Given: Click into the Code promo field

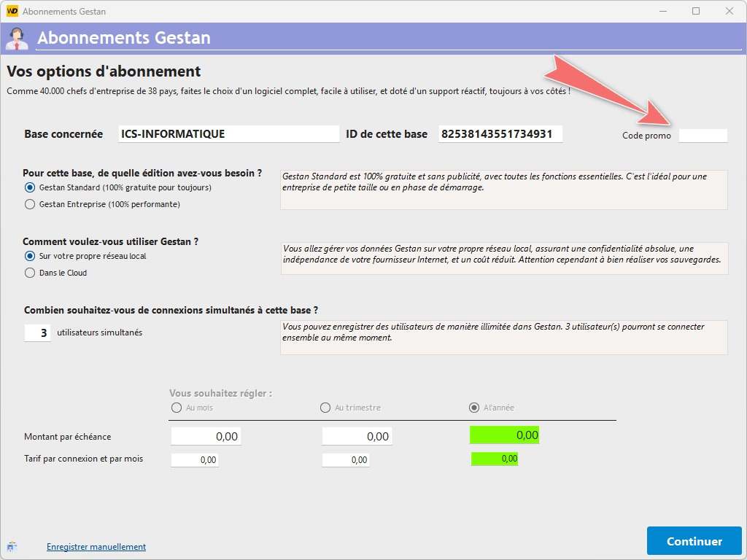Looking at the screenshot, I should (x=703, y=135).
